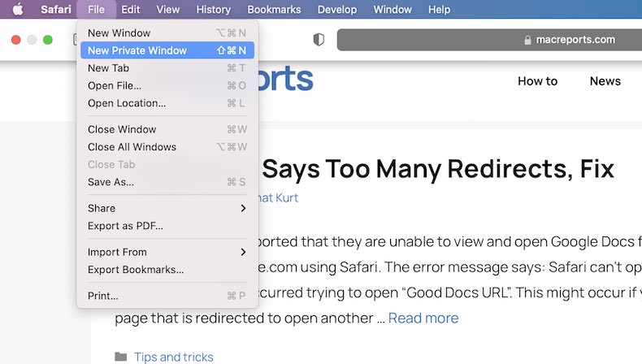Click the red close window button
Screen dimensions: 642x364
[16, 40]
